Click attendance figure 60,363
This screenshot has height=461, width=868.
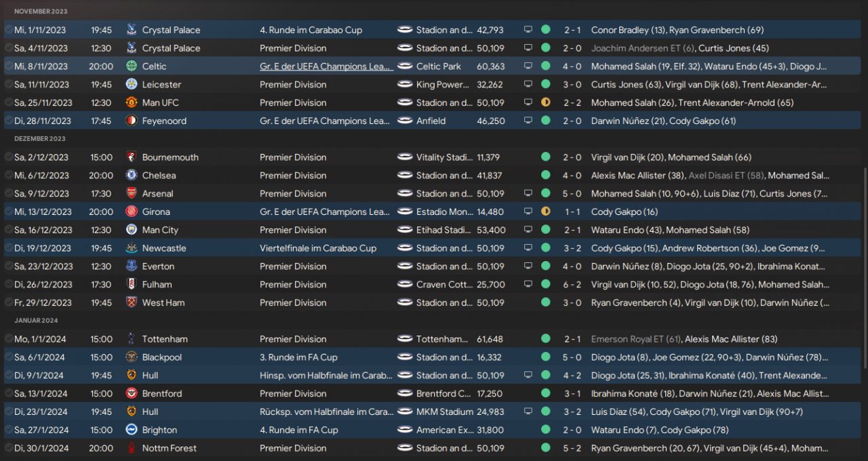[491, 66]
